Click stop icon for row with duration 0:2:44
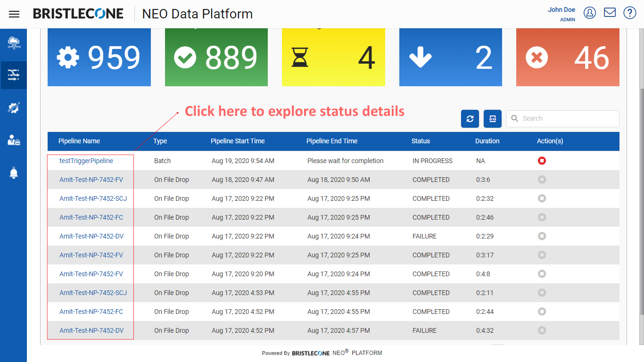The width and height of the screenshot is (644, 362). coord(542,312)
